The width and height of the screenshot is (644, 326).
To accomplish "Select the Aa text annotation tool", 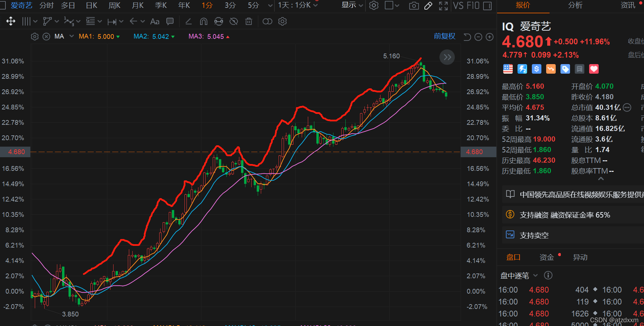I will [x=155, y=21].
